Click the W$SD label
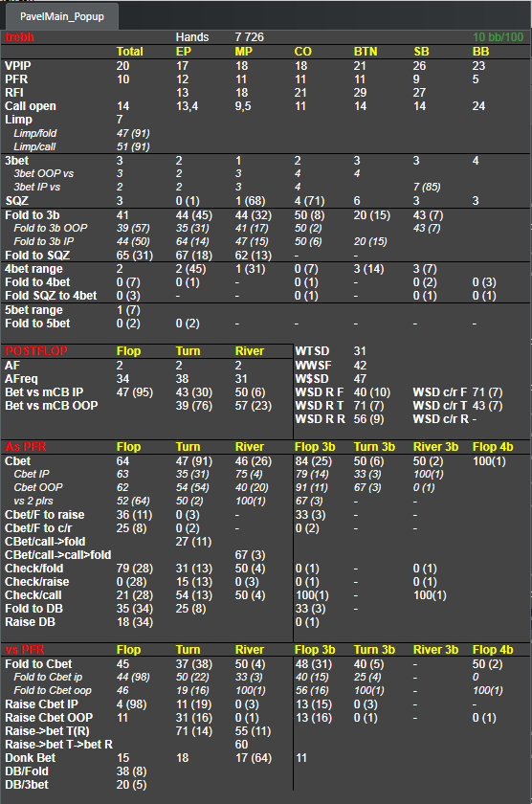532x804 pixels. click(312, 379)
